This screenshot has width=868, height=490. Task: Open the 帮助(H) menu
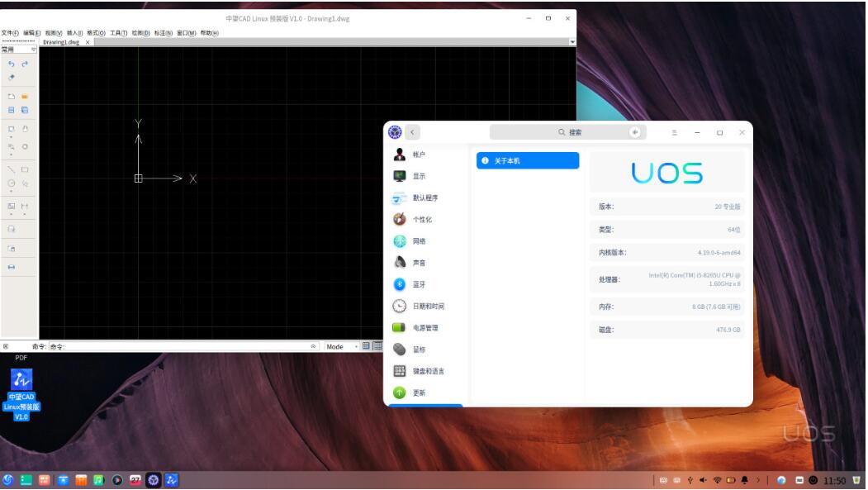(x=209, y=33)
